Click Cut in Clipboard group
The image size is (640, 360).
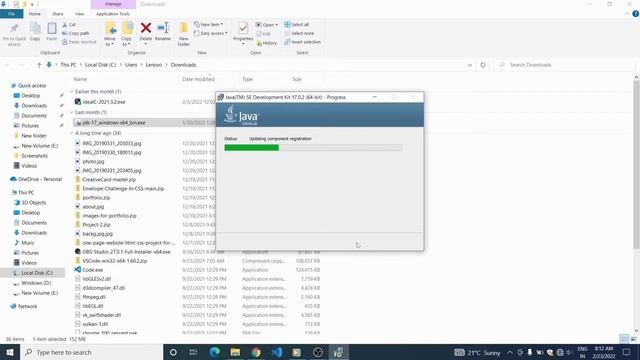(x=69, y=24)
